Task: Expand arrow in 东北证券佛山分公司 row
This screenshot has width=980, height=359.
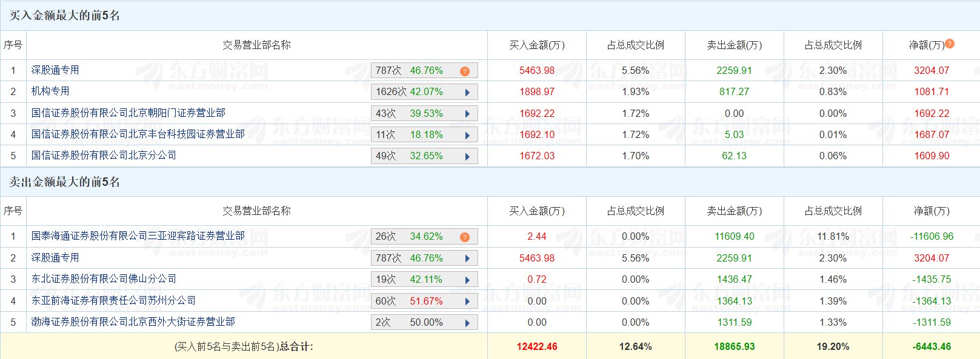Action: [x=467, y=280]
